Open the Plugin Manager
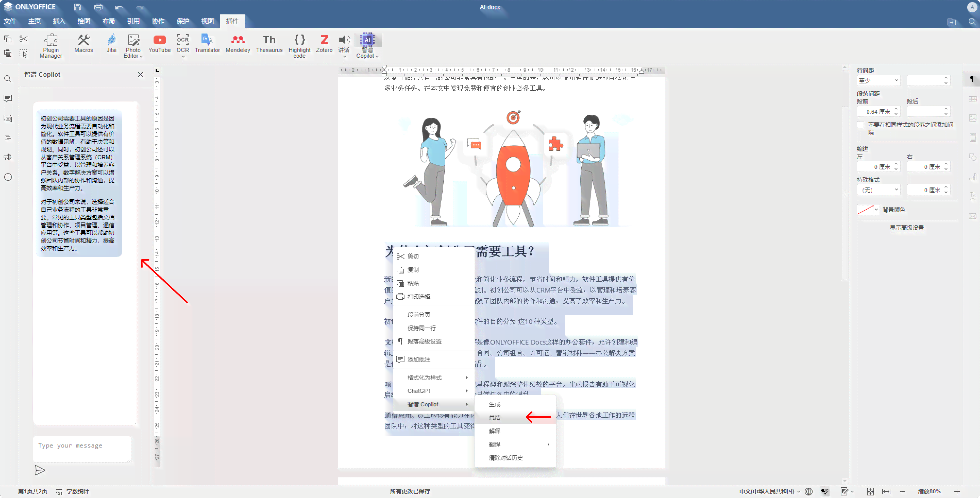Screen dimensions: 980x498 tap(50, 46)
